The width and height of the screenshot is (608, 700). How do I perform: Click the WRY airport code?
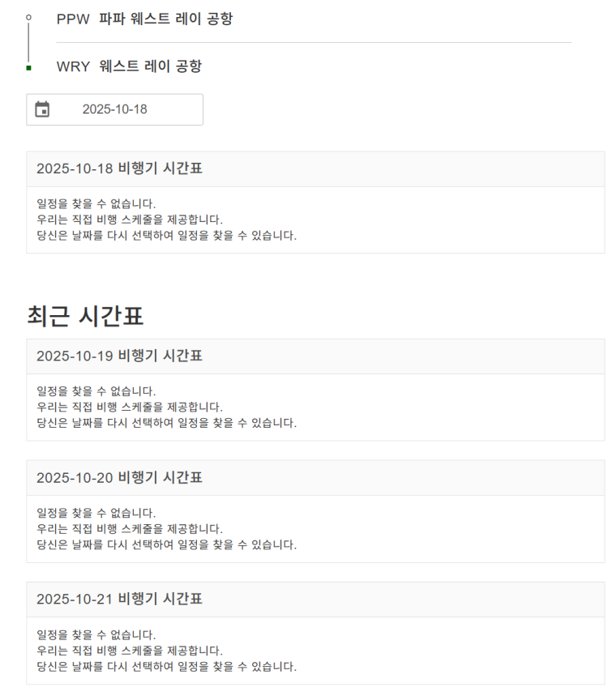[x=73, y=66]
